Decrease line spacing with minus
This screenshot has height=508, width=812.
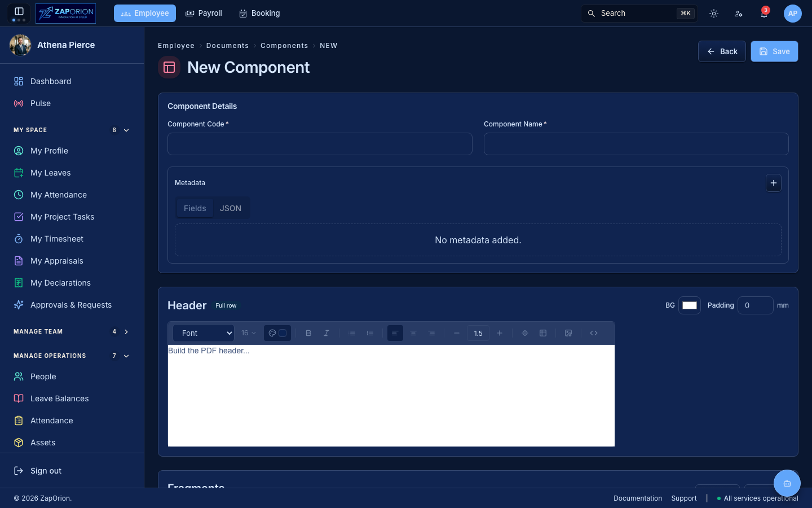tap(457, 333)
